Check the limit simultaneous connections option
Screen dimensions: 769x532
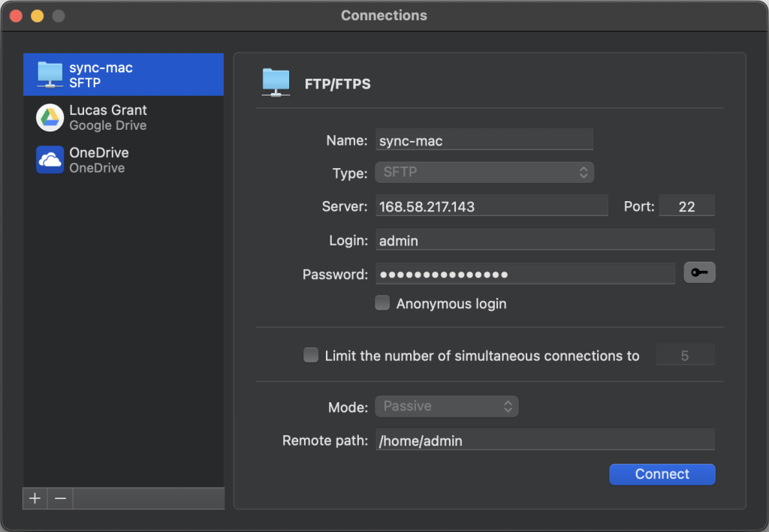(311, 355)
